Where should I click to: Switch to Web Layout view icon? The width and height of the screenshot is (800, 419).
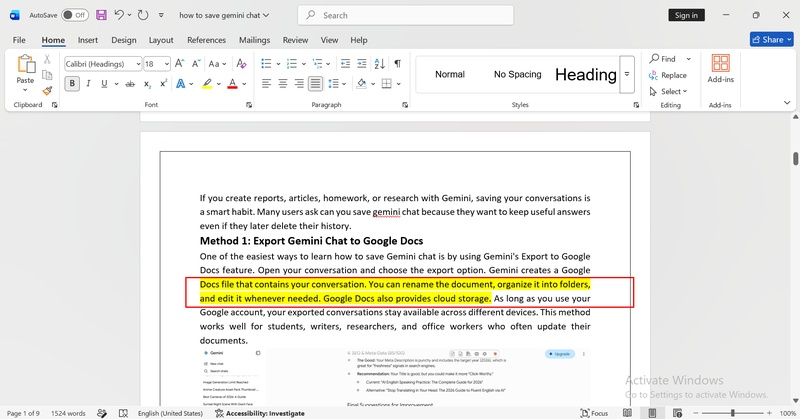tap(678, 413)
